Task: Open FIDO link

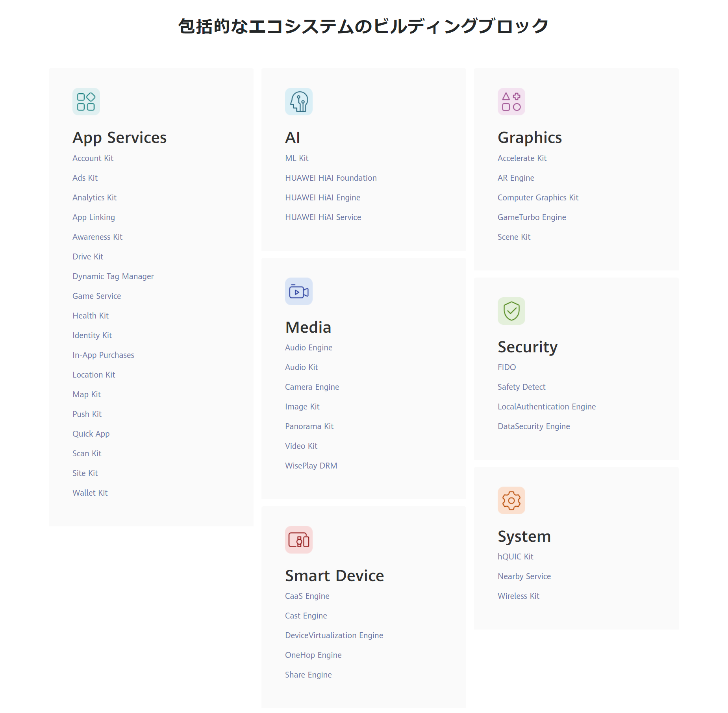Action: coord(507,367)
